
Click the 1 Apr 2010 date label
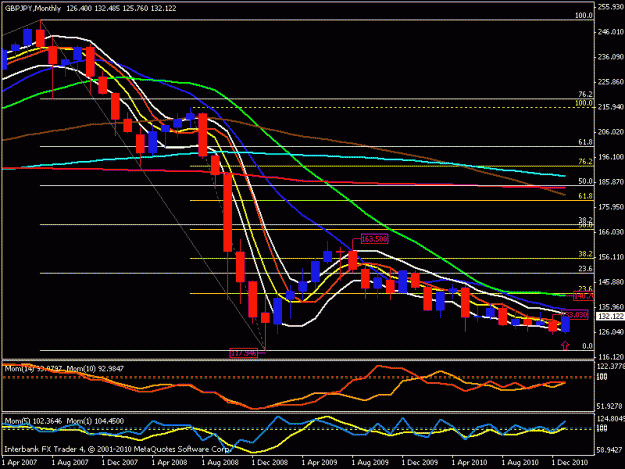[469, 463]
